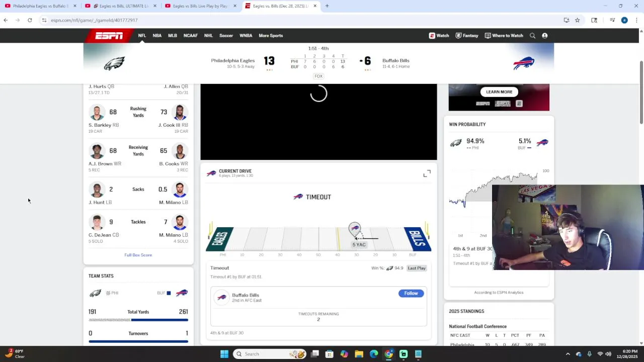
Task: Open Where to Watch
Action: point(504,36)
